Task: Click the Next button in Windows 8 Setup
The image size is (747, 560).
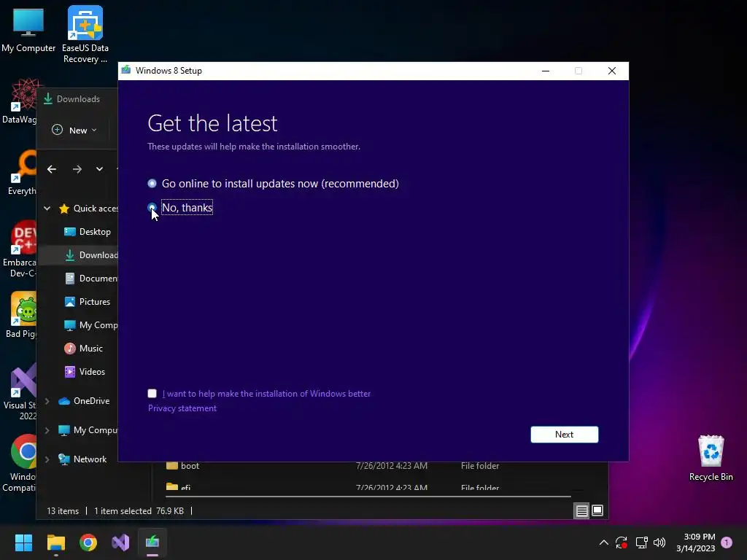Action: [564, 435]
